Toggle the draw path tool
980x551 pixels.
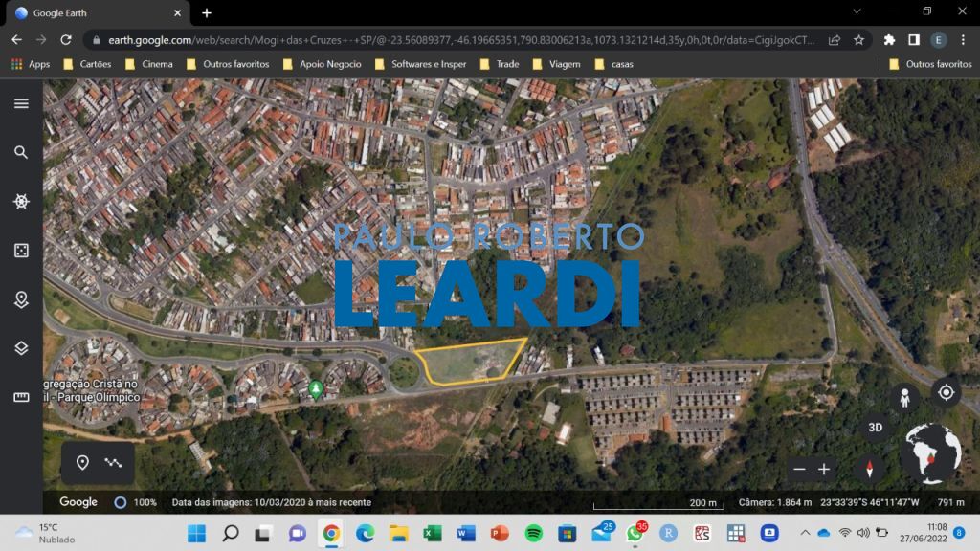click(x=114, y=462)
